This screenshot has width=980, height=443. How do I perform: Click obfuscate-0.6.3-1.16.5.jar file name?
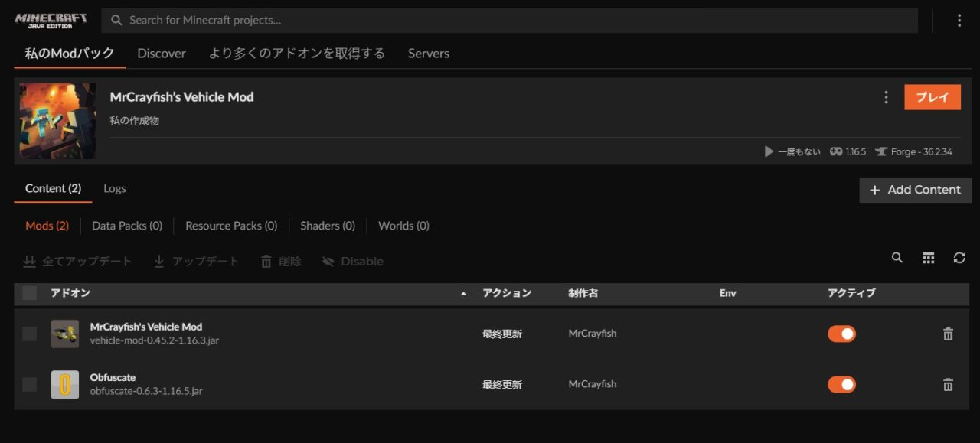click(x=146, y=391)
